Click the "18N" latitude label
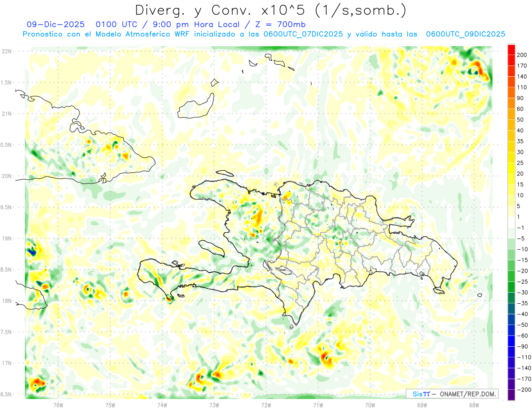This screenshot has width=532, height=411. pos(7,301)
